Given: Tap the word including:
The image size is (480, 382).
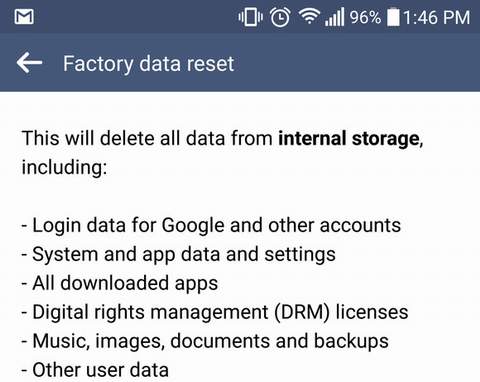Looking at the screenshot, I should [64, 167].
